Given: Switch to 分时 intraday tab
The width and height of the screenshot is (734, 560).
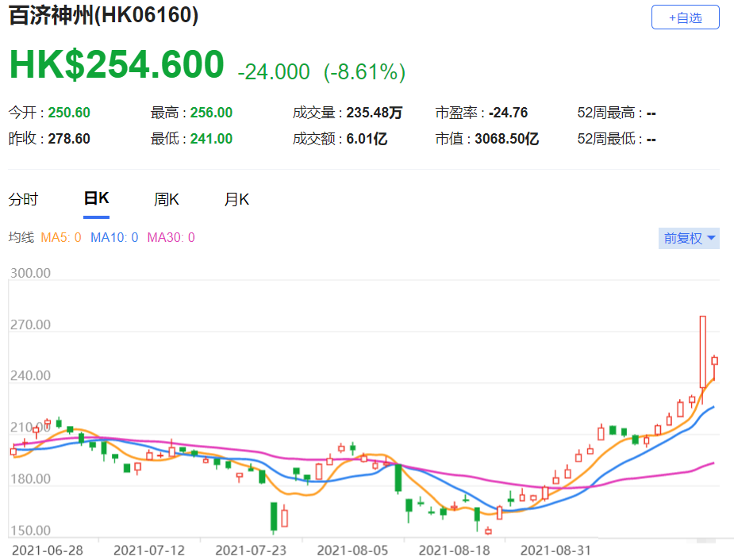Looking at the screenshot, I should tap(23, 200).
